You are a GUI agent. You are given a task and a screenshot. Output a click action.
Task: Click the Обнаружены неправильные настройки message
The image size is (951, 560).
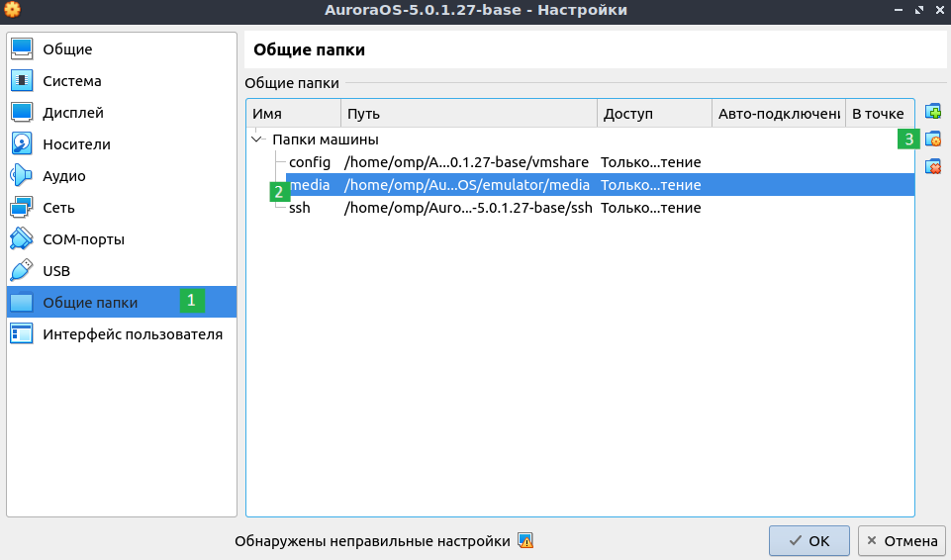372,541
